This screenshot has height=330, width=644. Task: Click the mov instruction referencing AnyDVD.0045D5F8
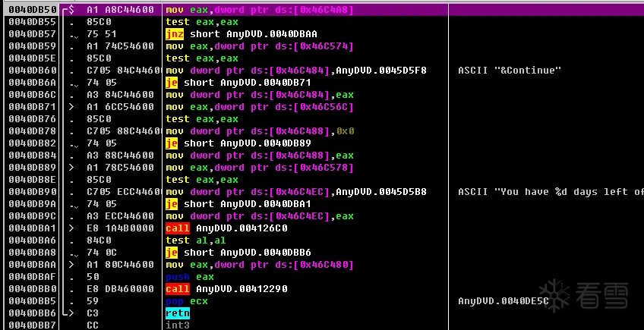tap(295, 71)
